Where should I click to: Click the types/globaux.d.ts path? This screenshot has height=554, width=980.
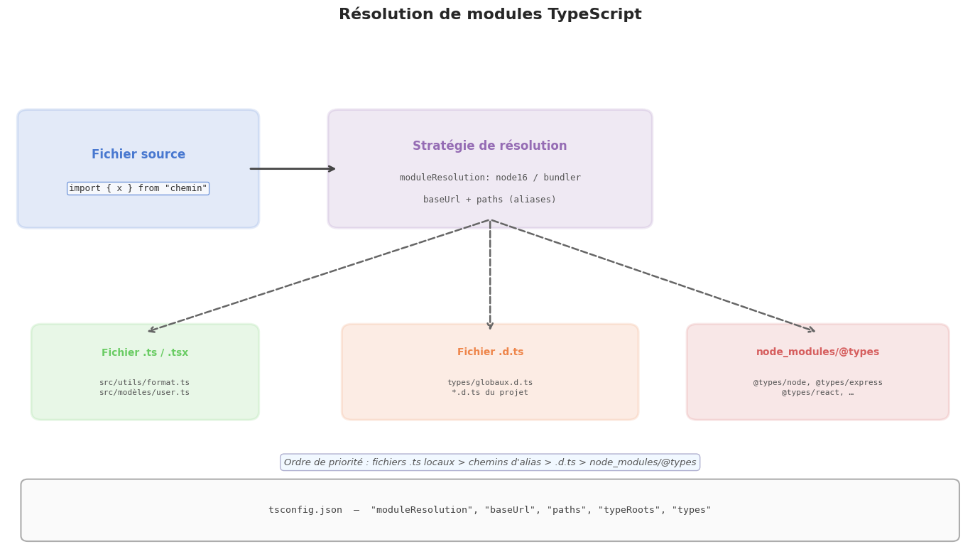pos(490,383)
